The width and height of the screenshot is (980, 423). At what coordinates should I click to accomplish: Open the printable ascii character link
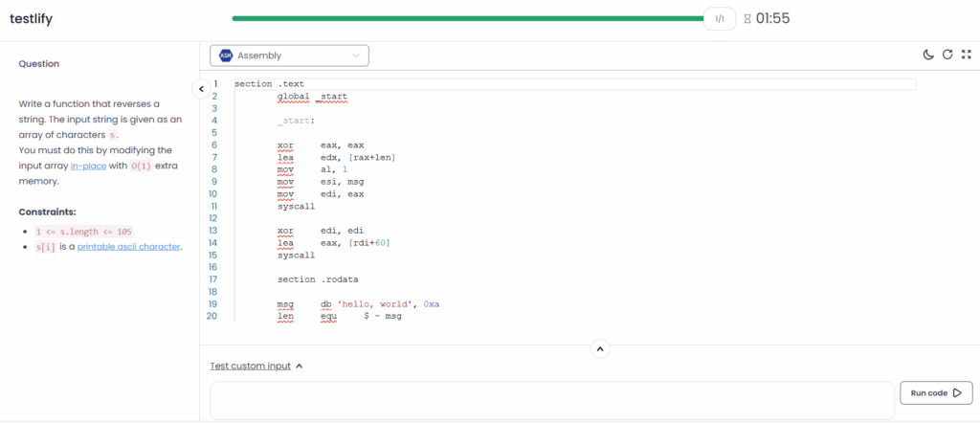coord(129,247)
